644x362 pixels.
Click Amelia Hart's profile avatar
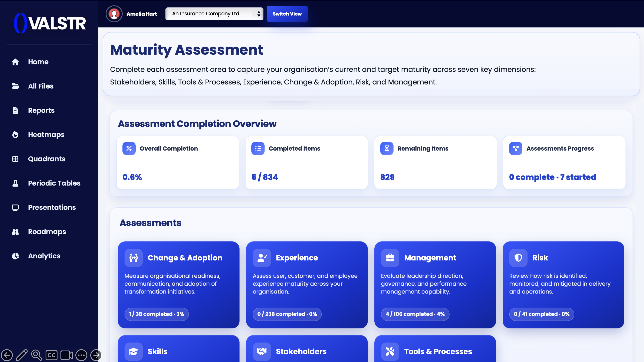click(114, 14)
